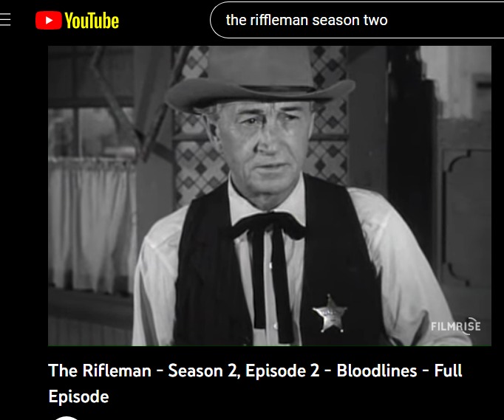Click the empty right end of the search bar
This screenshot has width=504, height=420.
pyautogui.click(x=450, y=20)
